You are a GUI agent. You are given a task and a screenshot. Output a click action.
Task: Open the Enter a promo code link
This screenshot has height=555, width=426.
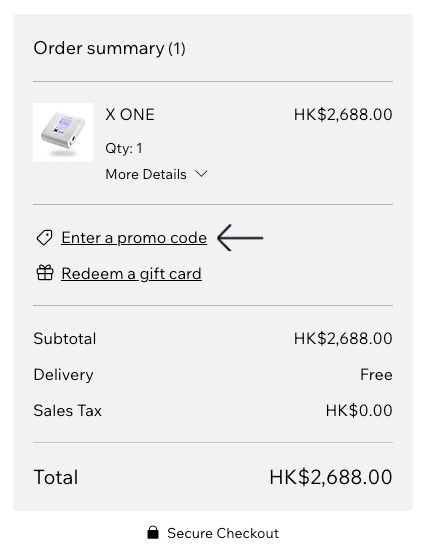[134, 238]
